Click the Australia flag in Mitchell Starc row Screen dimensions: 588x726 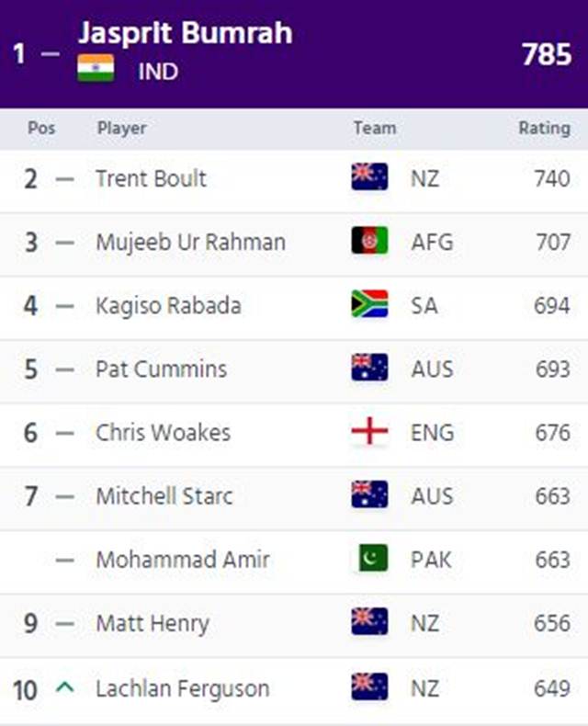tap(369, 494)
